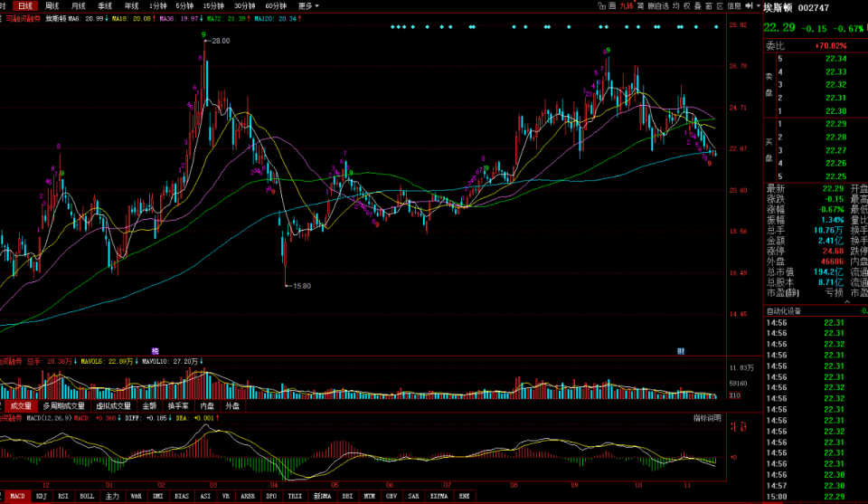The width and height of the screenshot is (868, 504).
Task: Switch indicator to MACD tab
Action: click(x=18, y=496)
